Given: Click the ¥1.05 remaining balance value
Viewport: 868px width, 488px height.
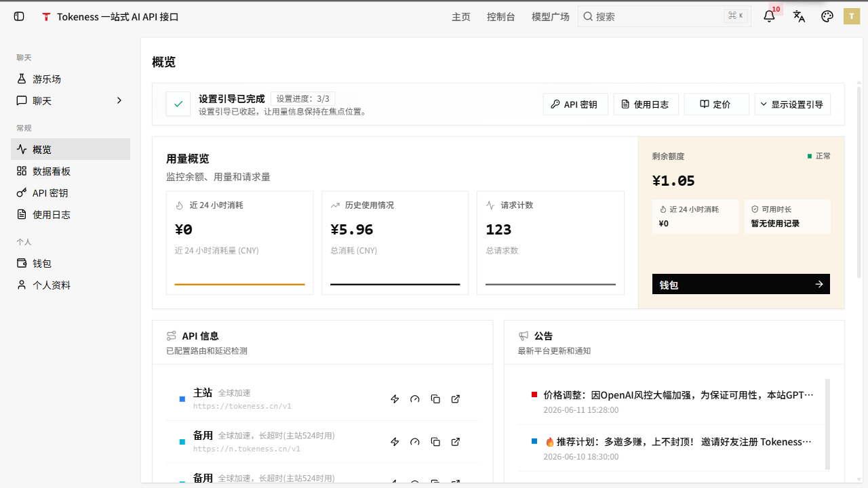Looking at the screenshot, I should pyautogui.click(x=673, y=181).
